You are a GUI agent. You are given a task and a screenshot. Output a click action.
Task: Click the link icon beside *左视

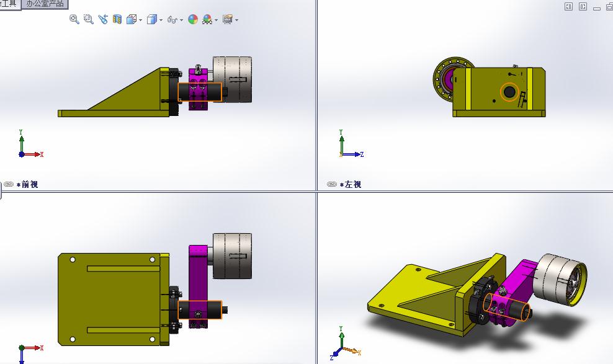coord(332,184)
